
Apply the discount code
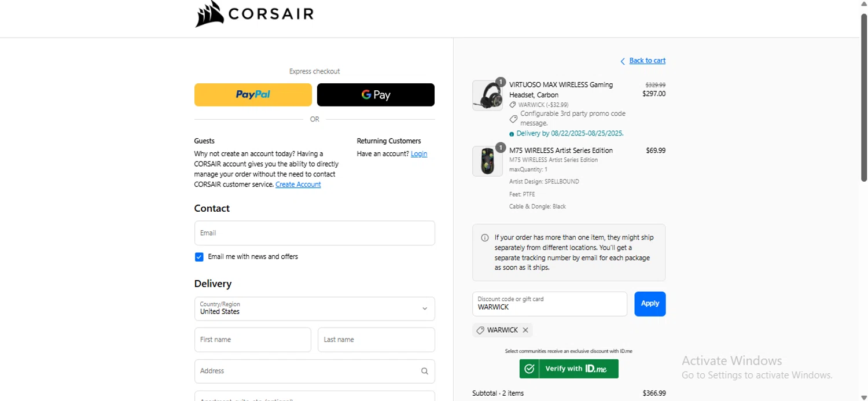pos(650,304)
